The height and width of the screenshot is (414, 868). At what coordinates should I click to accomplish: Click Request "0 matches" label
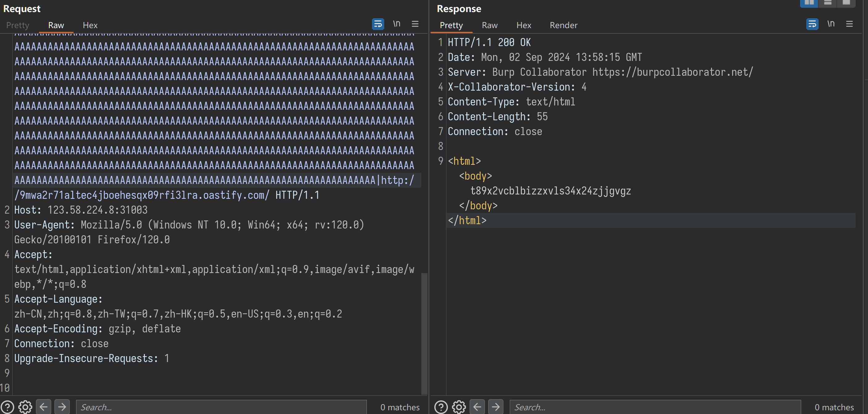coord(400,407)
